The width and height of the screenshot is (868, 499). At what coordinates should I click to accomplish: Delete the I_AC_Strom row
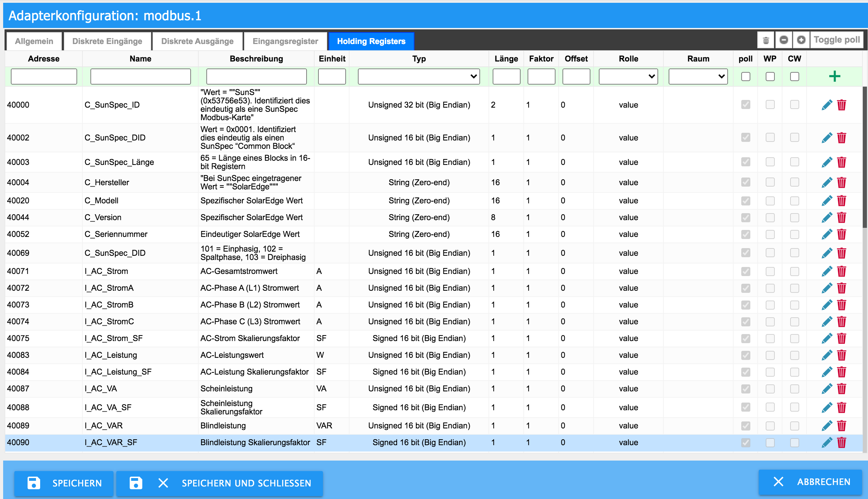[841, 271]
